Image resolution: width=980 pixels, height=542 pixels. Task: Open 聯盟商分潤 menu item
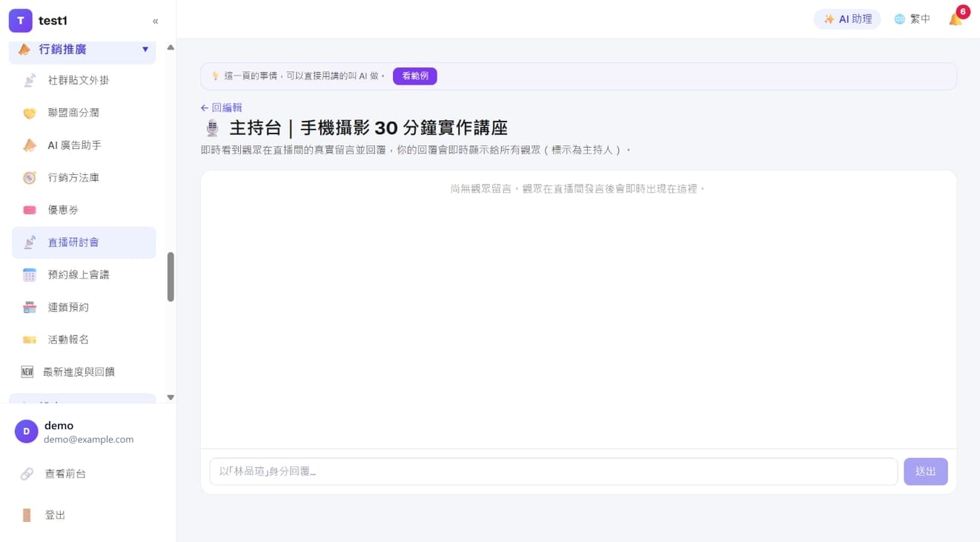click(84, 113)
